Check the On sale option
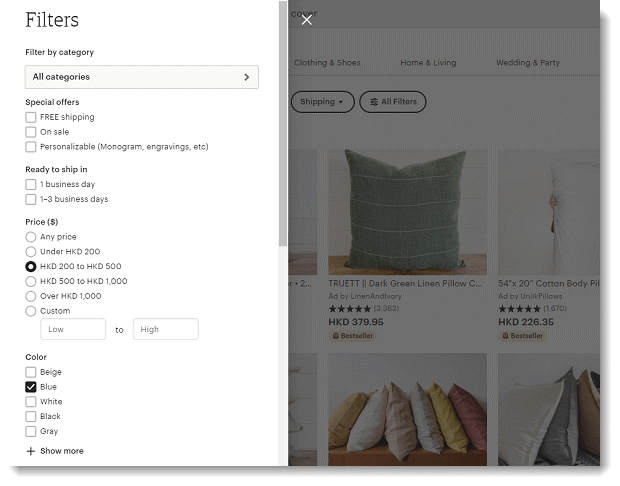The image size is (620, 486). (31, 132)
